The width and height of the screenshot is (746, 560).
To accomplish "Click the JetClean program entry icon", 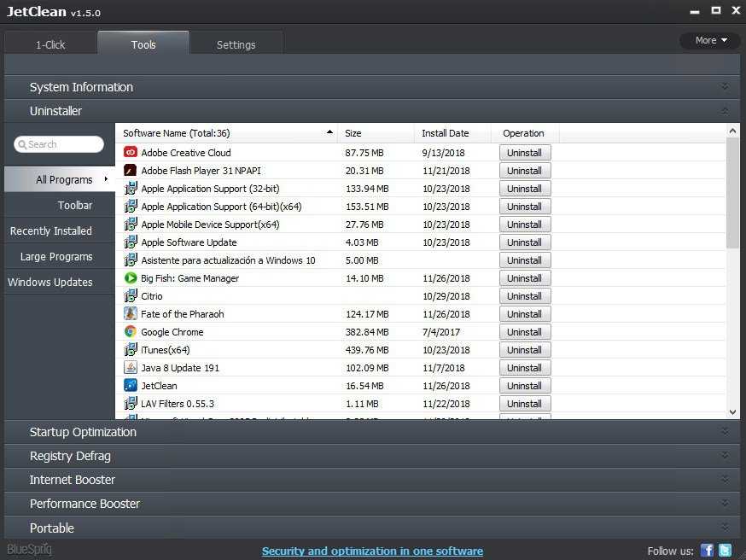I will pos(131,386).
